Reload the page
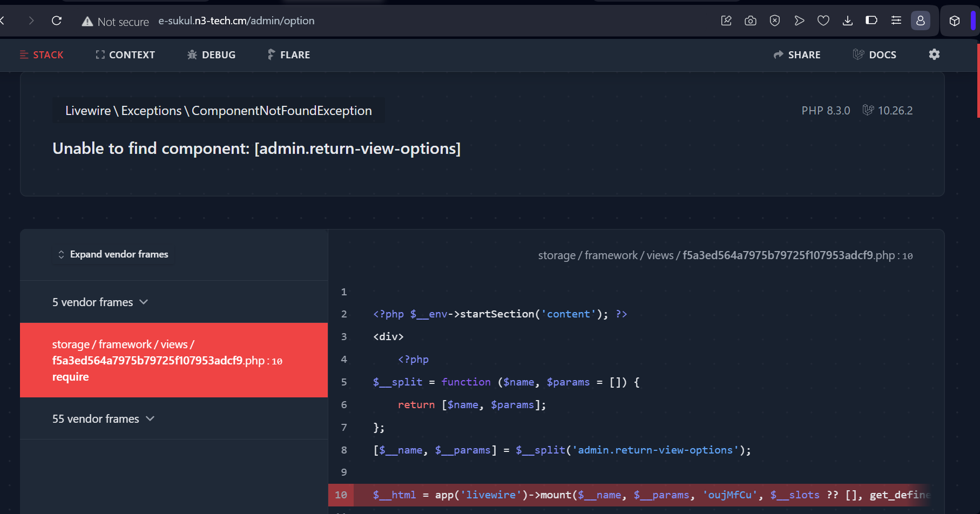 tap(57, 21)
